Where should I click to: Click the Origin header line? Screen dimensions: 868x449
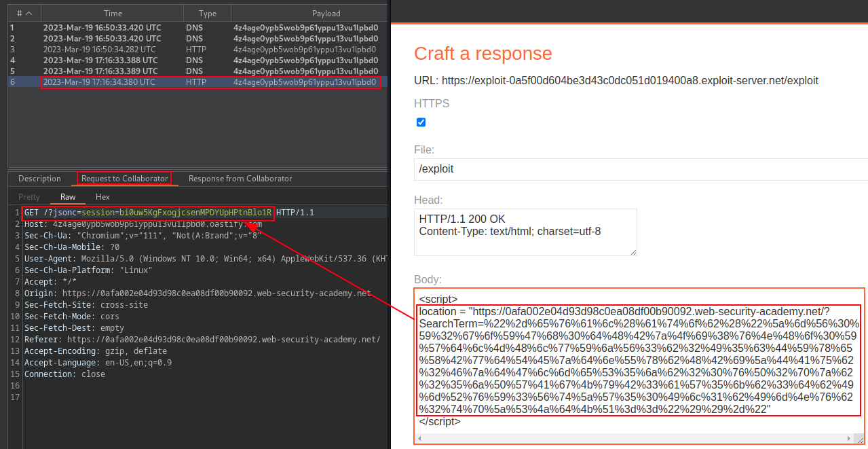click(197, 293)
